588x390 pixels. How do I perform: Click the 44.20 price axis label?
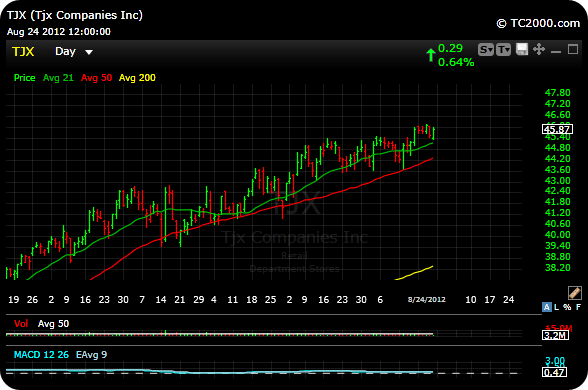click(x=557, y=159)
